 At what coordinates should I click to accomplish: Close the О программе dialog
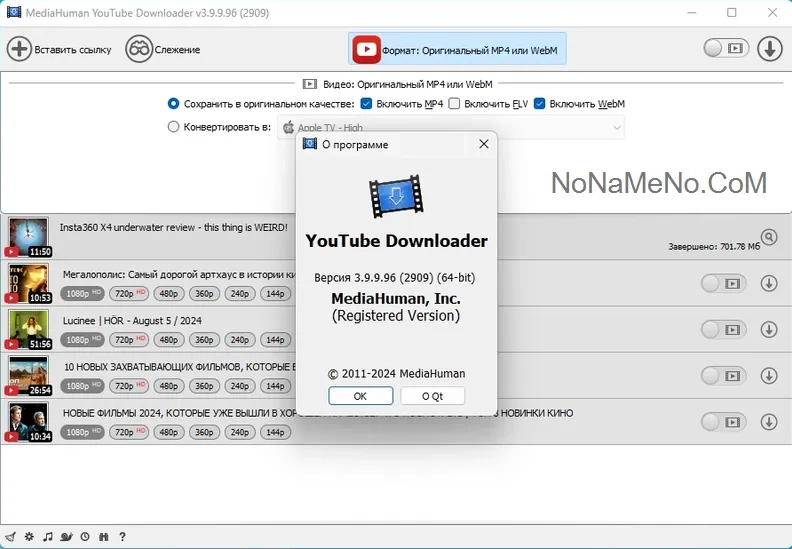tap(484, 144)
